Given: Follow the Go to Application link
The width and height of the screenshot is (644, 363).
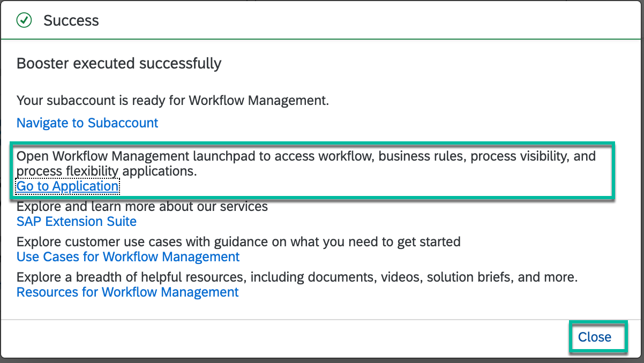Looking at the screenshot, I should pyautogui.click(x=68, y=186).
